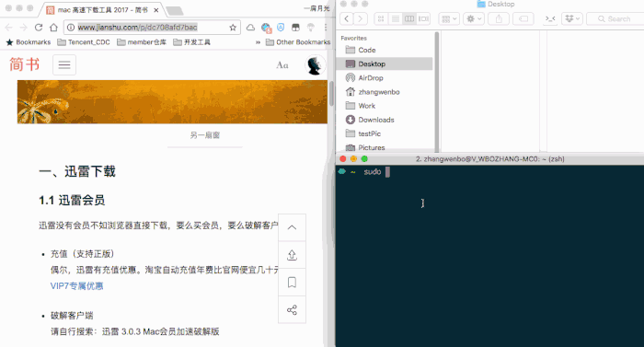Click Chrome forward arrow button
The image size is (644, 347).
tap(23, 28)
